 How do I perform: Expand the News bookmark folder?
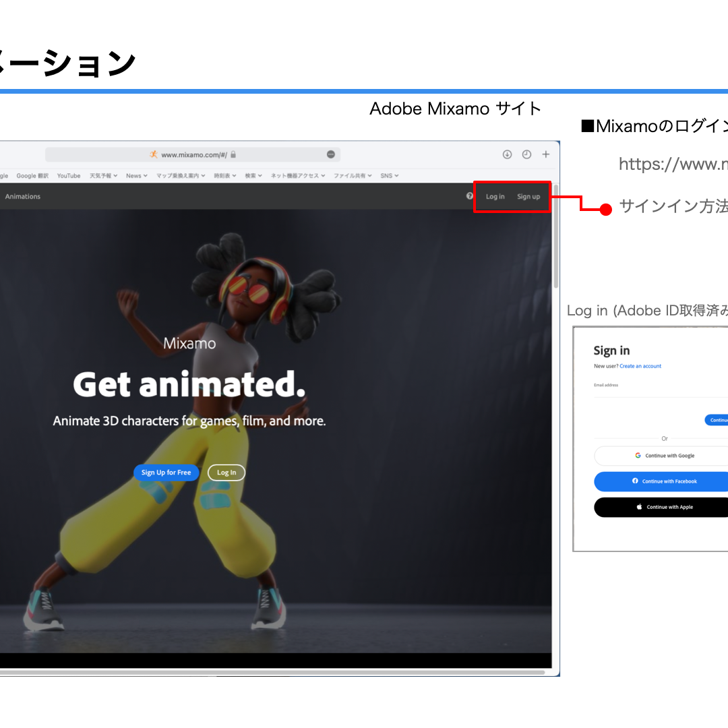pos(136,176)
